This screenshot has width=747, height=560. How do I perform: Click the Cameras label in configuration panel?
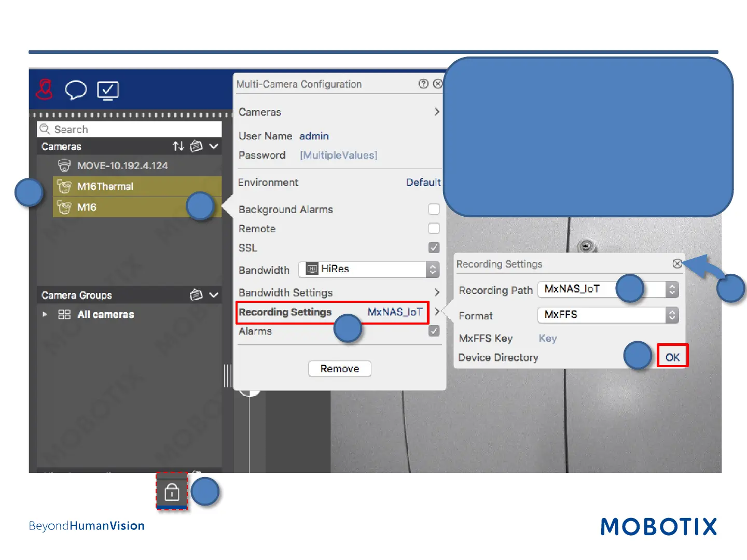(x=260, y=112)
